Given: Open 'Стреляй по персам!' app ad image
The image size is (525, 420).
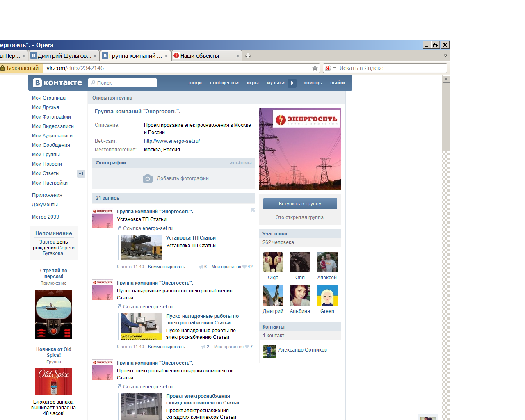Looking at the screenshot, I should [54, 314].
